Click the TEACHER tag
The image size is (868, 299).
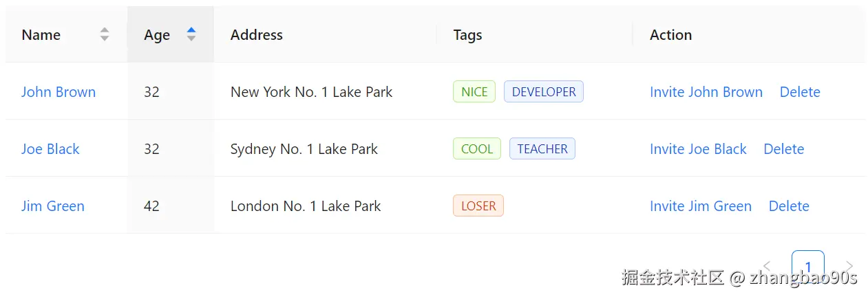542,149
